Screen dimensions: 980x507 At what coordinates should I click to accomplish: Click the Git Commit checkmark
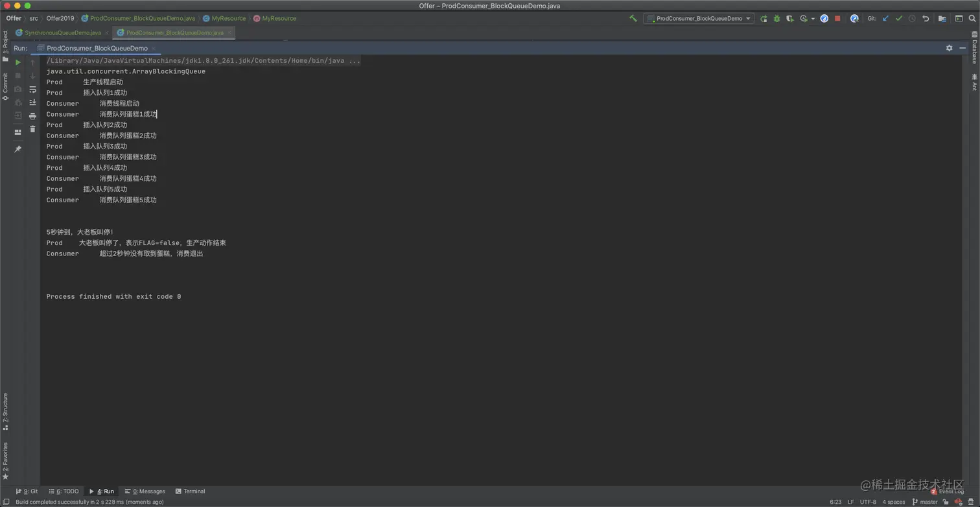tap(899, 19)
